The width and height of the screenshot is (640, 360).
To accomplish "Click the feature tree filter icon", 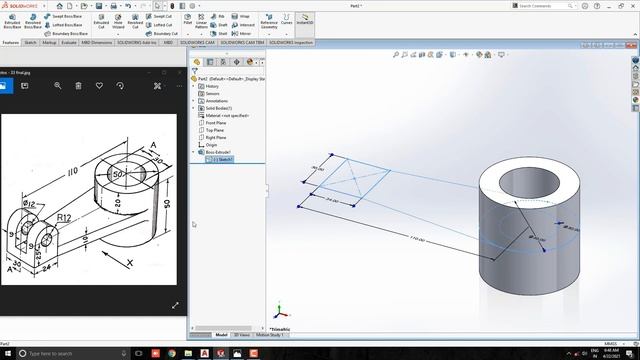I will pos(195,71).
